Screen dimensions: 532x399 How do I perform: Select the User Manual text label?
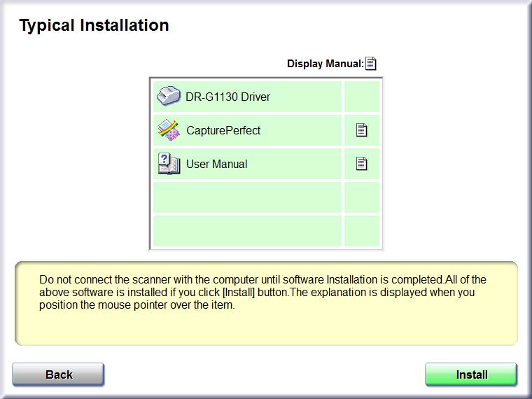[x=216, y=164]
